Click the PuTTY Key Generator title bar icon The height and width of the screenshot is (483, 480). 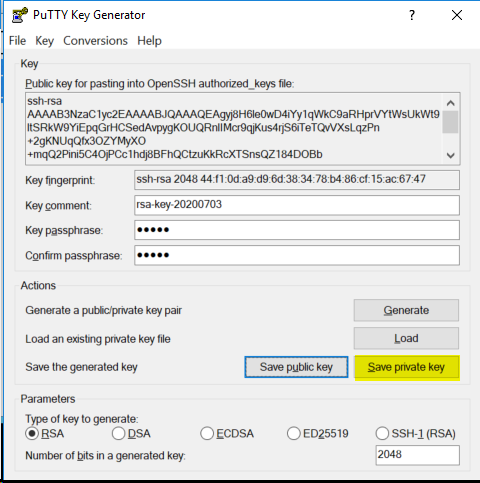[x=20, y=15]
